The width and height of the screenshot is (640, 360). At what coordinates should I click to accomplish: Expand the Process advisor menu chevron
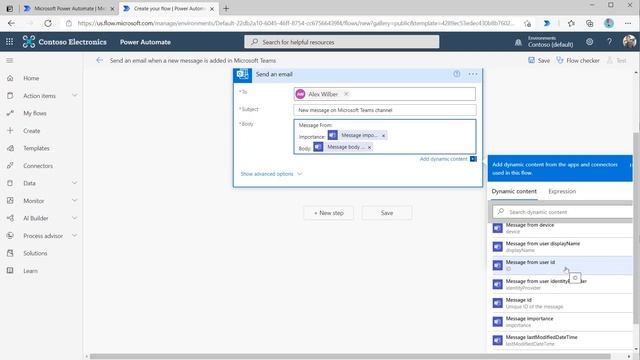[75, 236]
